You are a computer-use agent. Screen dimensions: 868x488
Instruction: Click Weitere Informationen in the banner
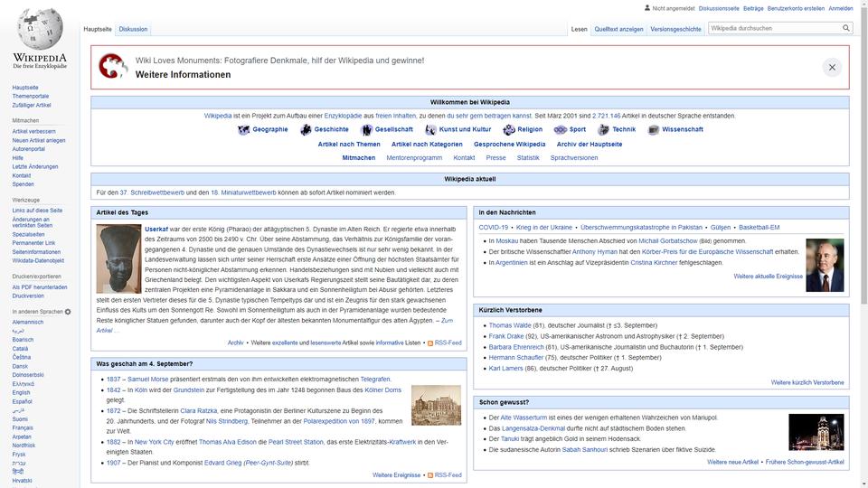[x=183, y=75]
